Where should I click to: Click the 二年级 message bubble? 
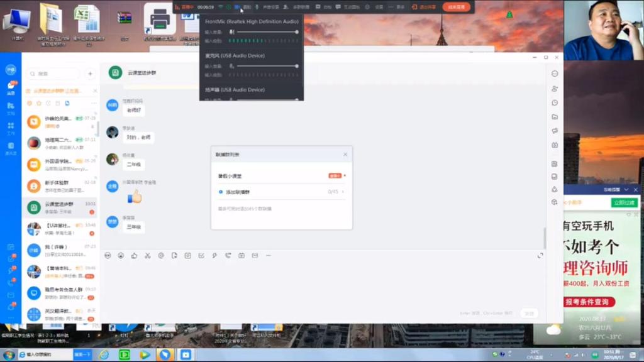point(133,164)
